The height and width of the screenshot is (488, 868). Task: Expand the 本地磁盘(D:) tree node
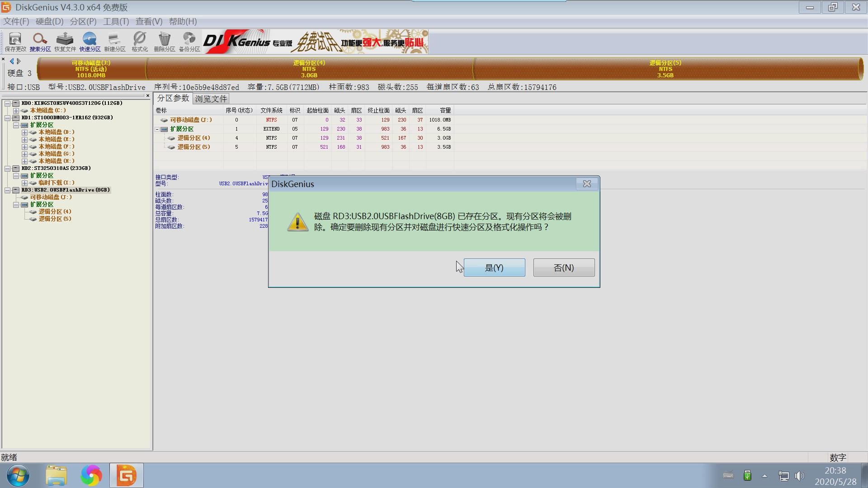coord(25,132)
